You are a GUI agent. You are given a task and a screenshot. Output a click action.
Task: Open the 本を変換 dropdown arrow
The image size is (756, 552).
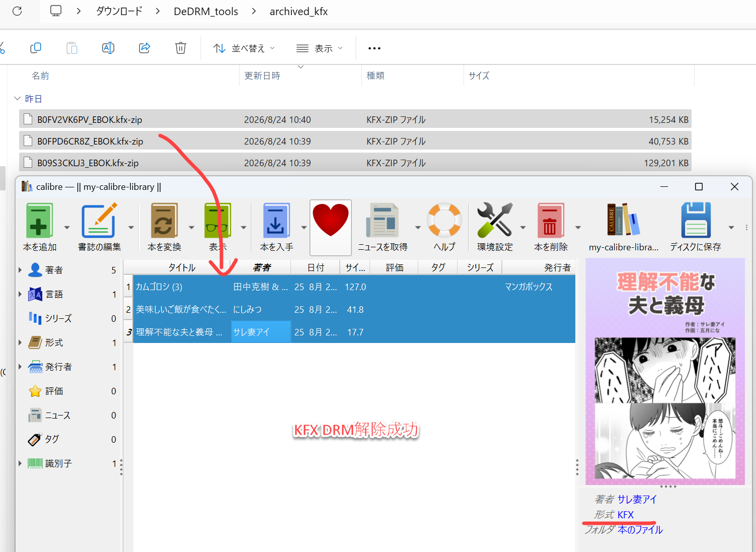coord(191,228)
